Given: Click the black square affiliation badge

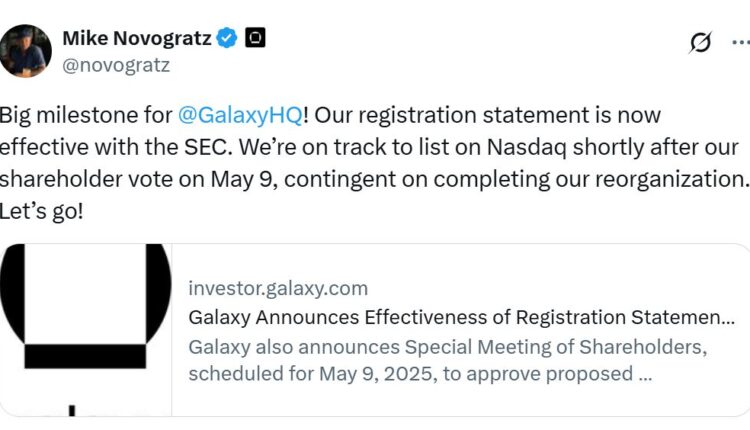Looking at the screenshot, I should (x=256, y=39).
